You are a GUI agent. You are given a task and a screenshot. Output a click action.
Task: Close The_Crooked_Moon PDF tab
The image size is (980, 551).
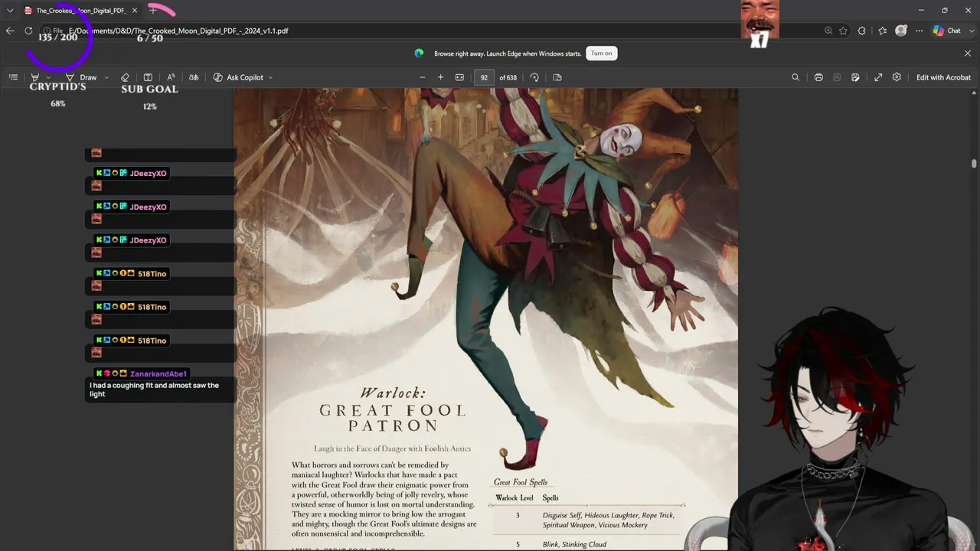135,11
